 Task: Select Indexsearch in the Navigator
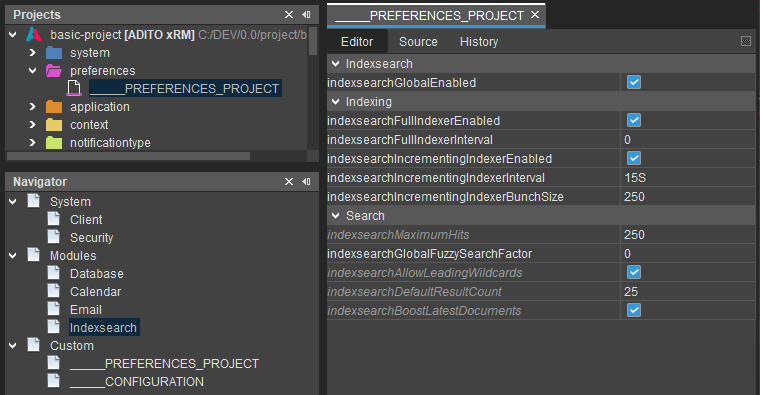[x=104, y=328]
